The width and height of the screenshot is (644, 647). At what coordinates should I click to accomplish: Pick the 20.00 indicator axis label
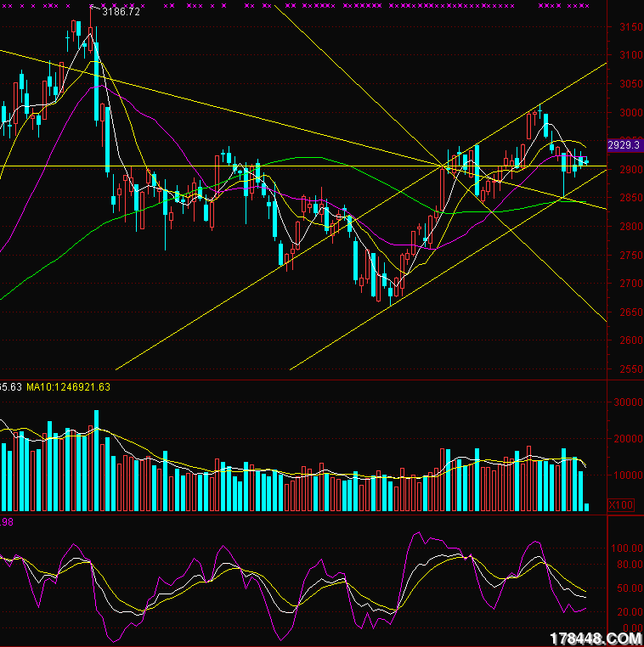630,612
